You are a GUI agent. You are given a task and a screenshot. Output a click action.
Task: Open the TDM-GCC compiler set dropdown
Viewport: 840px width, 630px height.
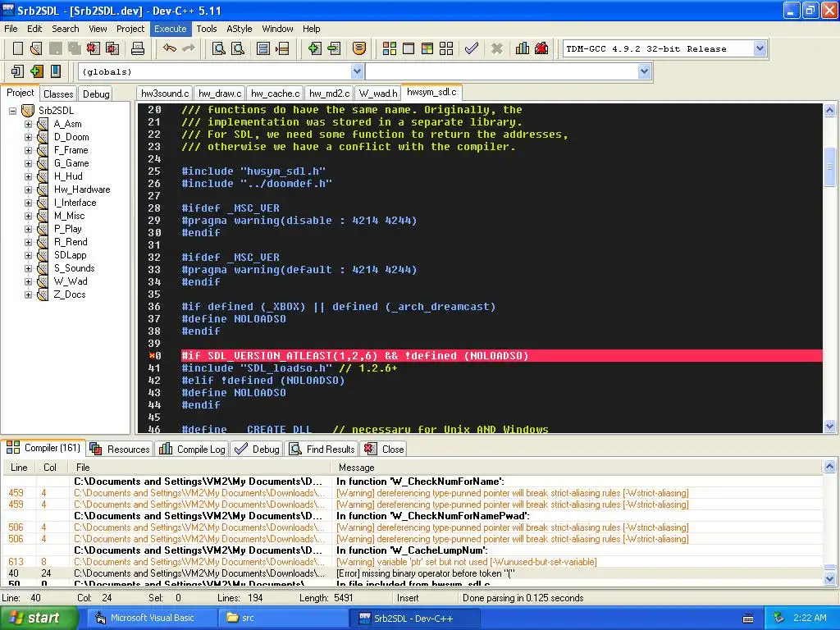tap(760, 48)
